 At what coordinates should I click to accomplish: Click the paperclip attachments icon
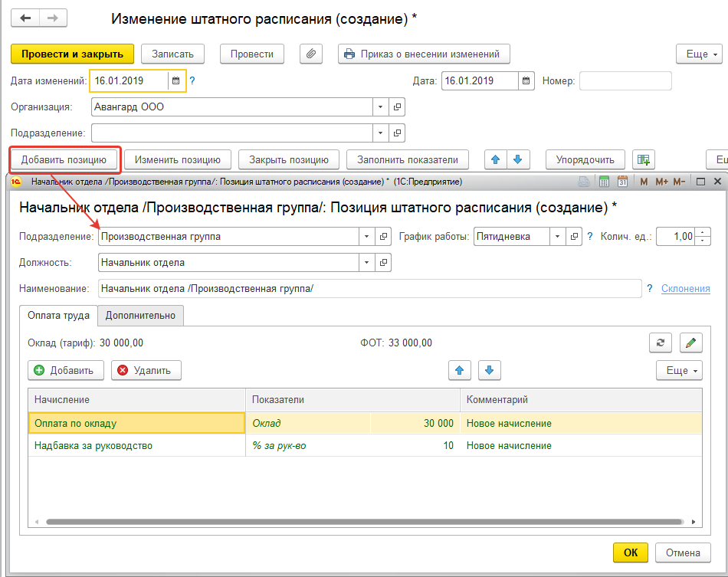(310, 54)
